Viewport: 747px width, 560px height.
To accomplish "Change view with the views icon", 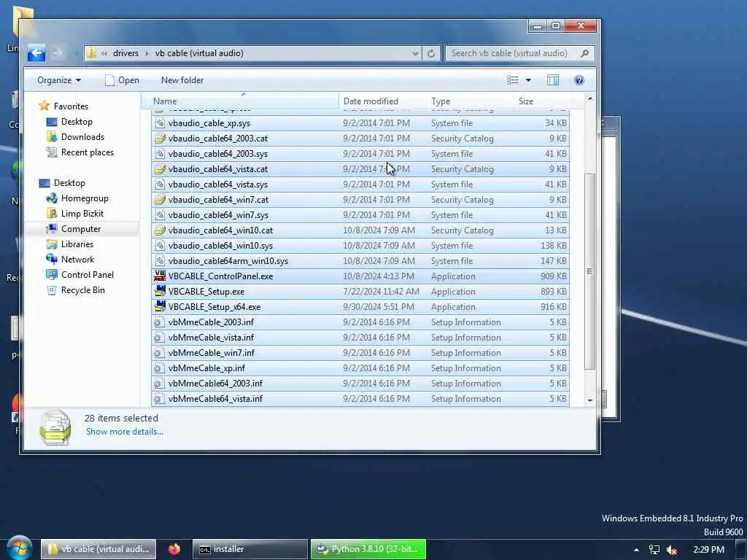I will click(513, 80).
